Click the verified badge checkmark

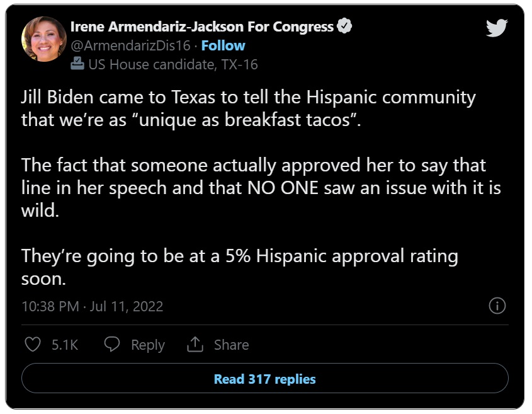tap(344, 26)
